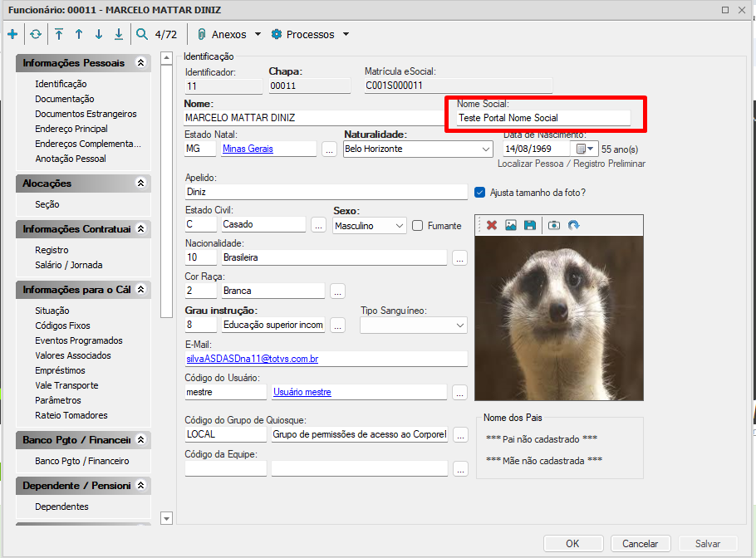Collapse the Dependente / Pensionista section
Image resolution: width=756 pixels, height=558 pixels.
click(140, 485)
